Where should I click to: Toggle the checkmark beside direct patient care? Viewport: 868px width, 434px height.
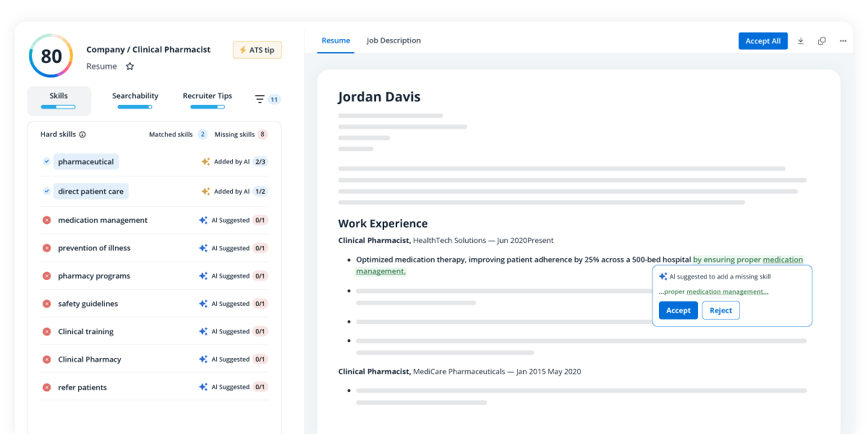coord(47,192)
